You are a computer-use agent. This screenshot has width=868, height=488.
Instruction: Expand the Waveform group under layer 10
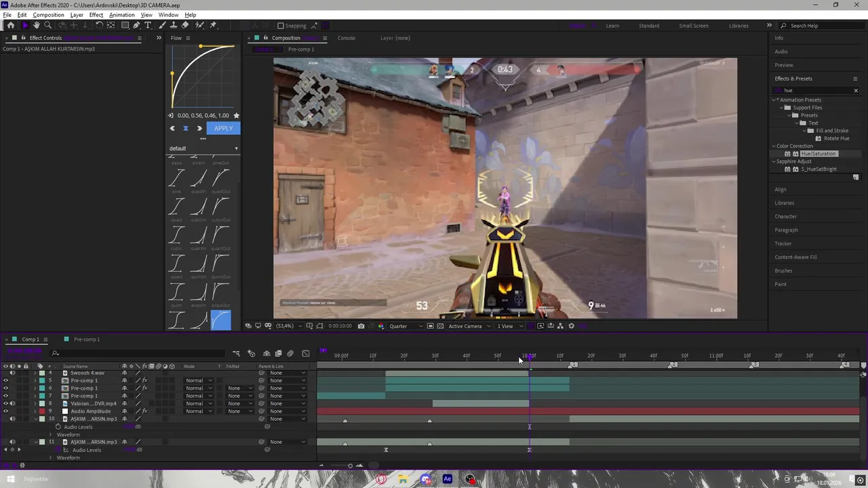[50, 434]
